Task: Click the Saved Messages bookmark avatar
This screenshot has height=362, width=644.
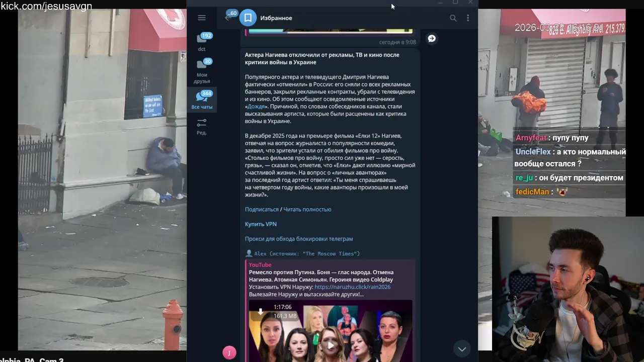Action: pyautogui.click(x=248, y=18)
